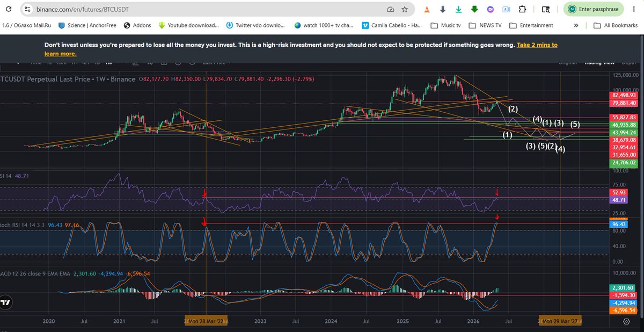Open the Youtube download bookmark
This screenshot has width=644, height=332.
point(189,25)
